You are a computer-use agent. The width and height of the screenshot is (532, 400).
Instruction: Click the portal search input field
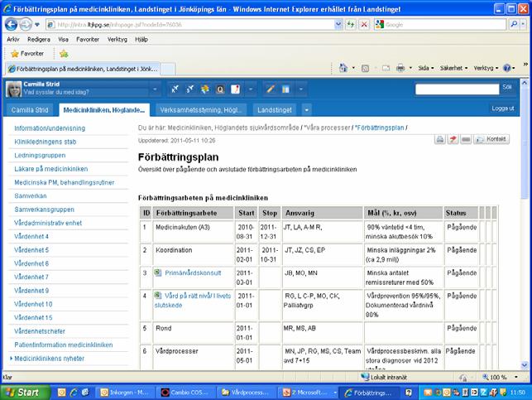[457, 89]
